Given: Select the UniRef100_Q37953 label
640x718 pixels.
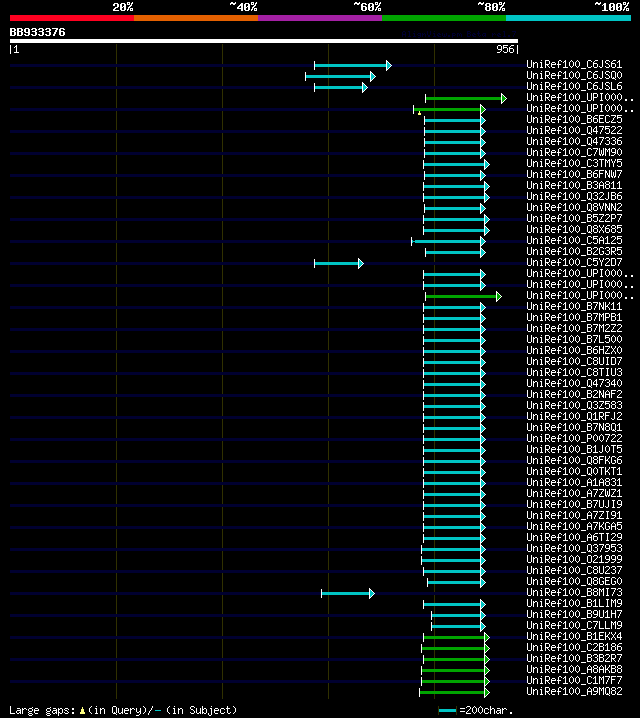Looking at the screenshot, I should tap(574, 548).
